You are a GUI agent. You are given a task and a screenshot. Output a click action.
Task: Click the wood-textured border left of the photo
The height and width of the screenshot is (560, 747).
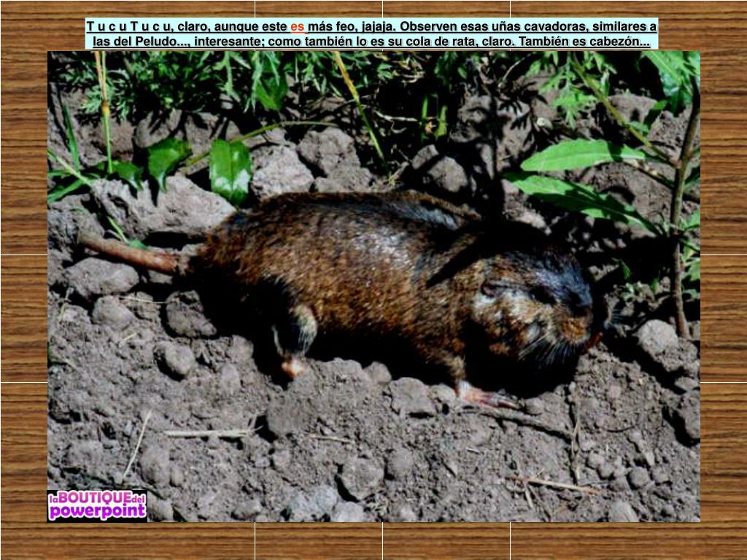pyautogui.click(x=23, y=292)
